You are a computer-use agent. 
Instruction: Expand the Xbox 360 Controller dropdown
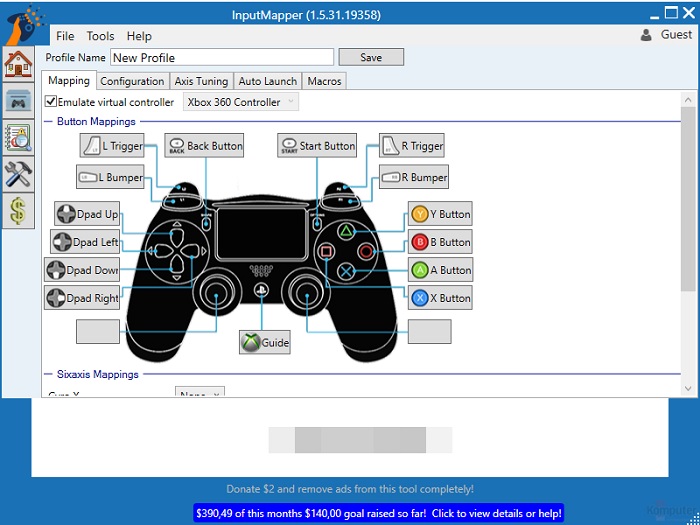(241, 102)
